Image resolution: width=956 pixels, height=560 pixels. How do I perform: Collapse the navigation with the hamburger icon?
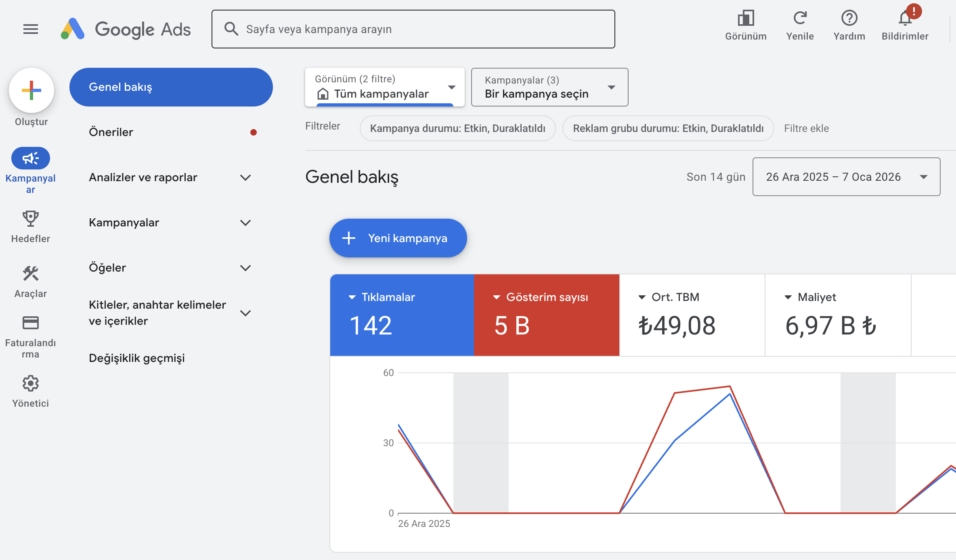(30, 29)
